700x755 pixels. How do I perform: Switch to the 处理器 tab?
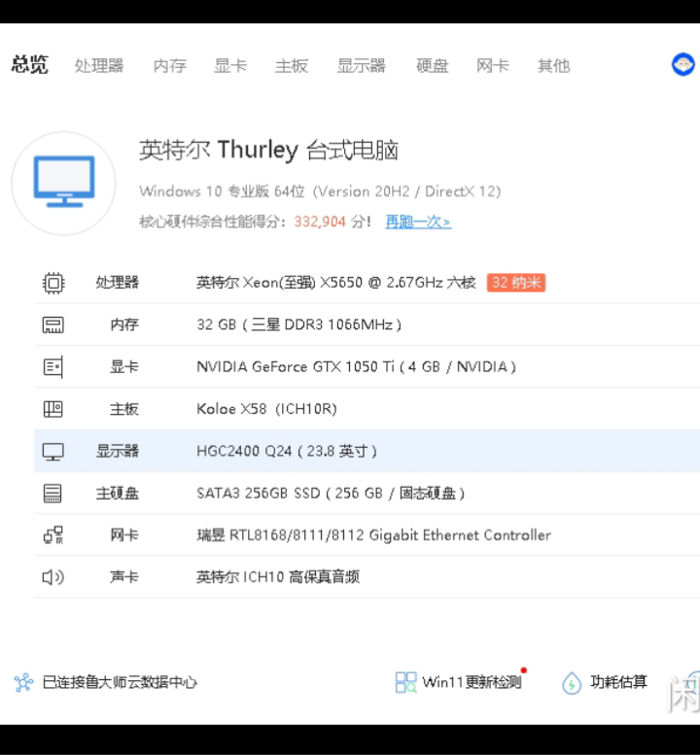[99, 65]
